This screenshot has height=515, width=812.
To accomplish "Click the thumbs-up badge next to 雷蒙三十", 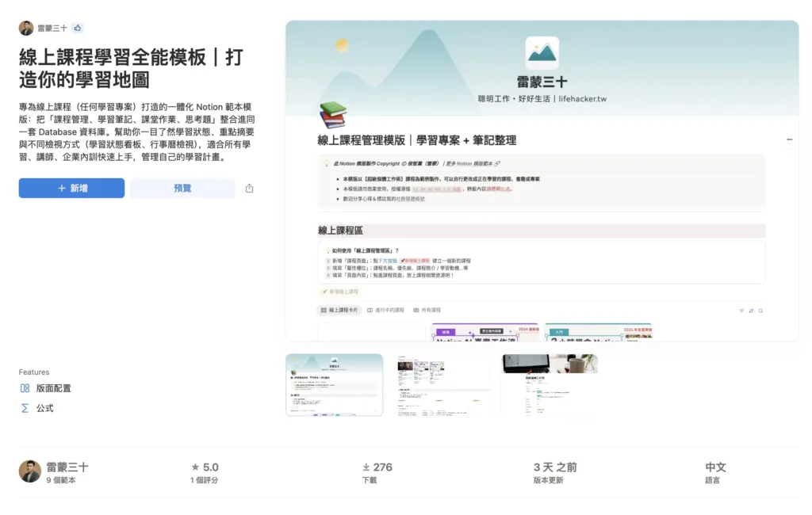I will click(x=78, y=28).
